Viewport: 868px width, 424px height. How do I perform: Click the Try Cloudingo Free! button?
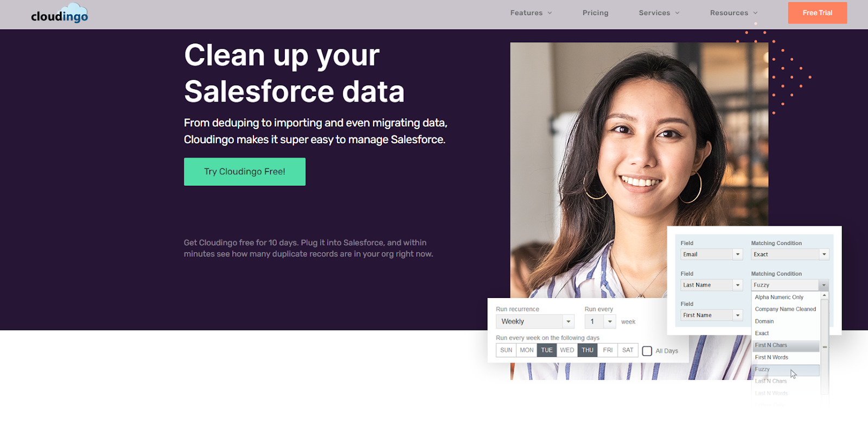click(x=245, y=172)
